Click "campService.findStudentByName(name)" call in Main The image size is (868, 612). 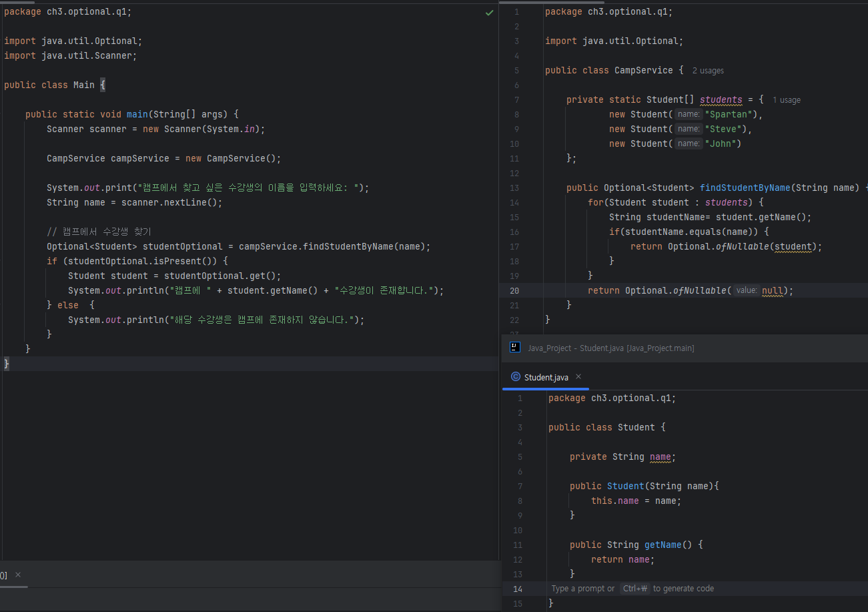[x=332, y=246]
